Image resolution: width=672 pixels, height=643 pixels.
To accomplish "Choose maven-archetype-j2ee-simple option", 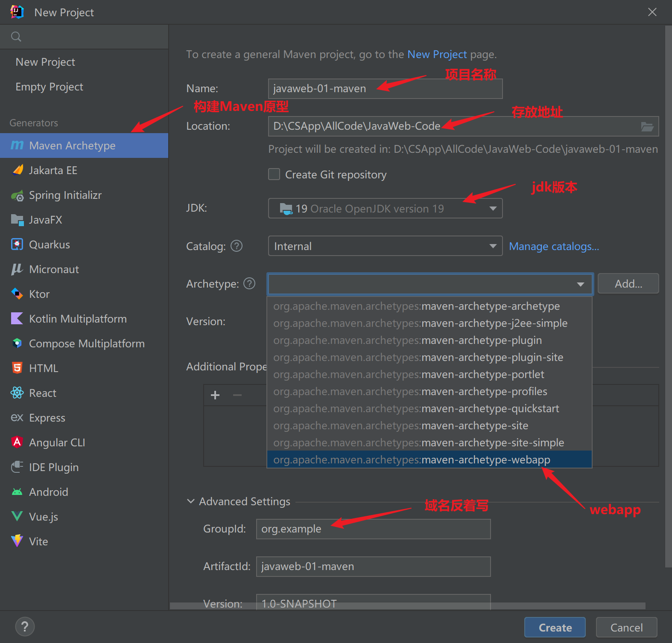I will [429, 323].
